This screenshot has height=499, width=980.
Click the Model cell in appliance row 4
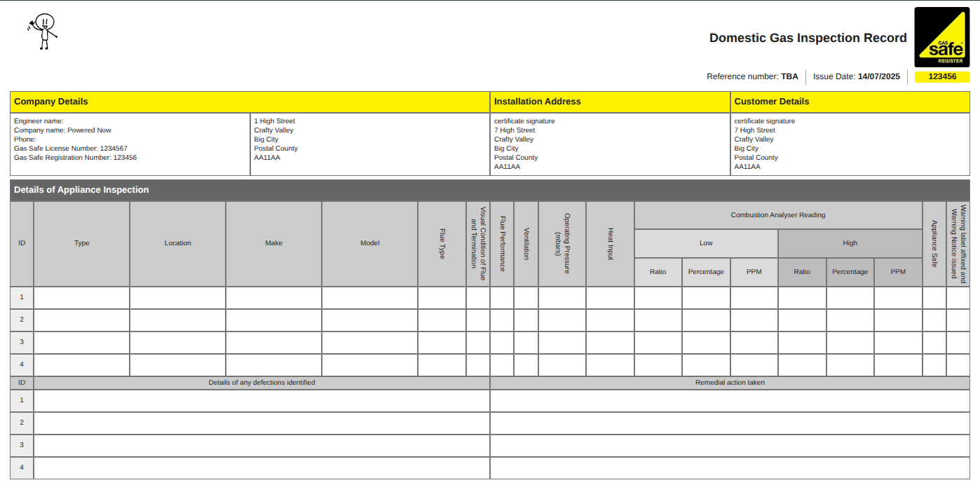370,365
